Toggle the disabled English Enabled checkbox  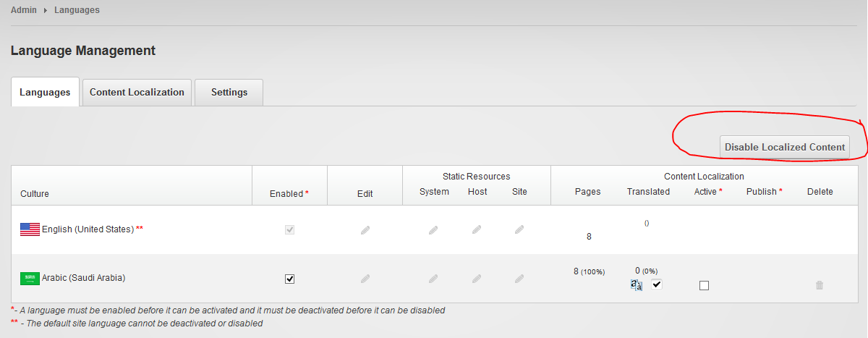click(290, 229)
